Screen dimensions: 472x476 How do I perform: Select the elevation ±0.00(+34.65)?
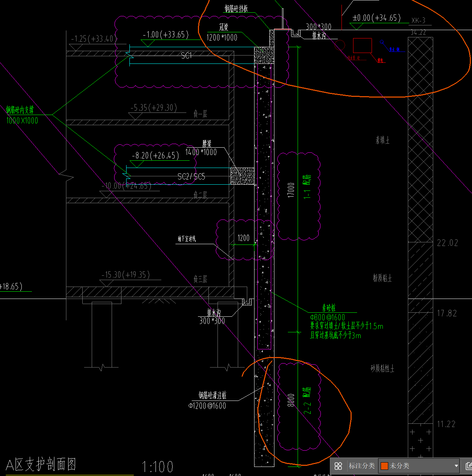[376, 18]
